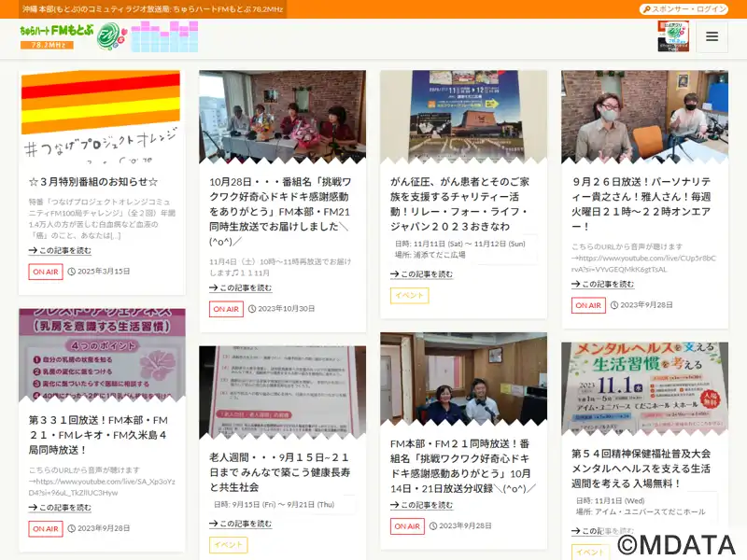This screenshot has width=747, height=560.
Task: Click clock icon in 9月26日放送 card
Action: pos(614,305)
